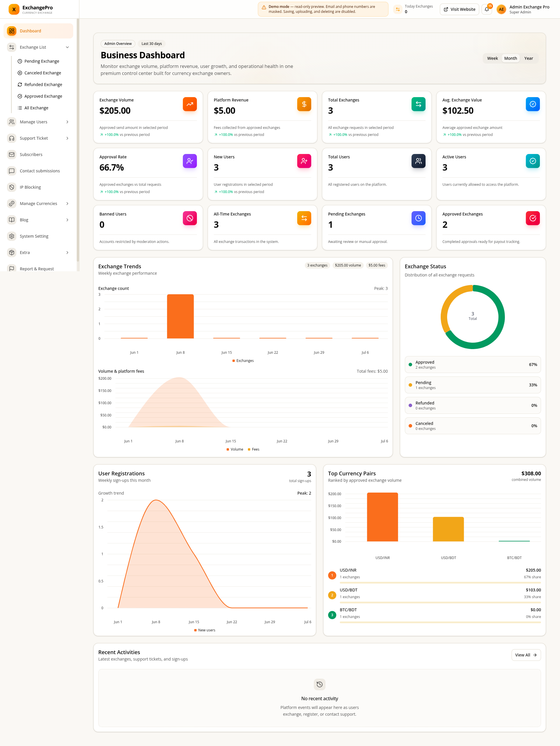
Task: Click the ExchangePro logo icon
Action: click(14, 9)
